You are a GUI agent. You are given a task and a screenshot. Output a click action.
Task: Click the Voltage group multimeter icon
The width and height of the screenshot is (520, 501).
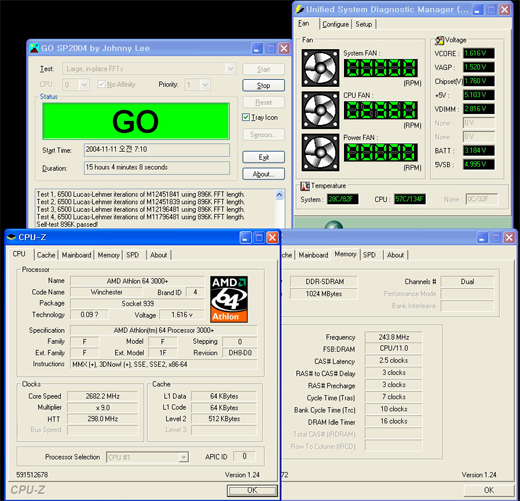pos(439,40)
